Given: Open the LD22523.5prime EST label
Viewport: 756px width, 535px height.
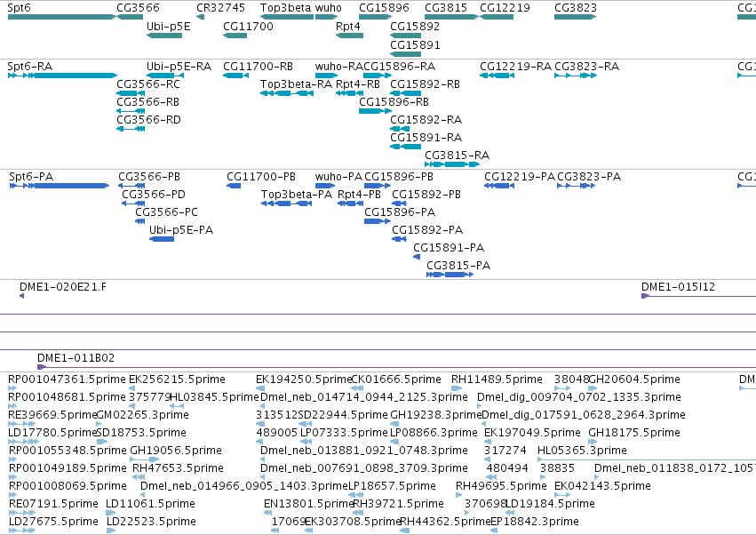Looking at the screenshot, I should 151,522.
